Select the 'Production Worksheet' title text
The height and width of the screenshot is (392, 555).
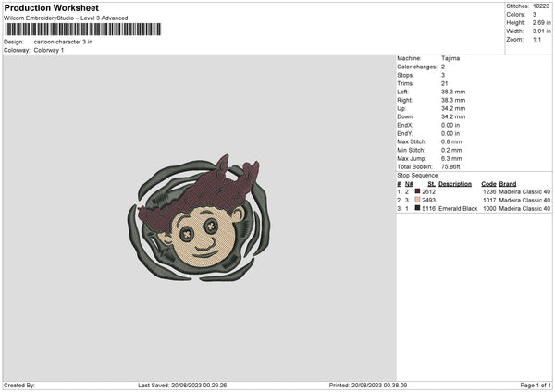pos(52,7)
